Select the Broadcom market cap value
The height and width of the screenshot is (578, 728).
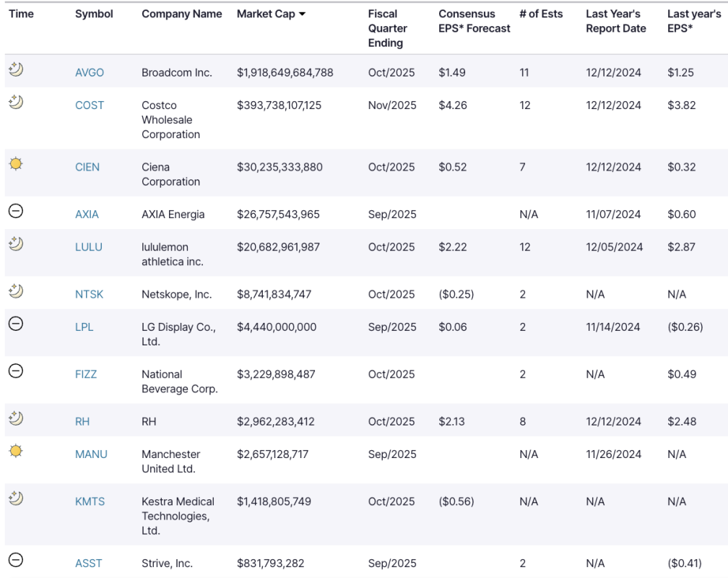[x=285, y=72]
